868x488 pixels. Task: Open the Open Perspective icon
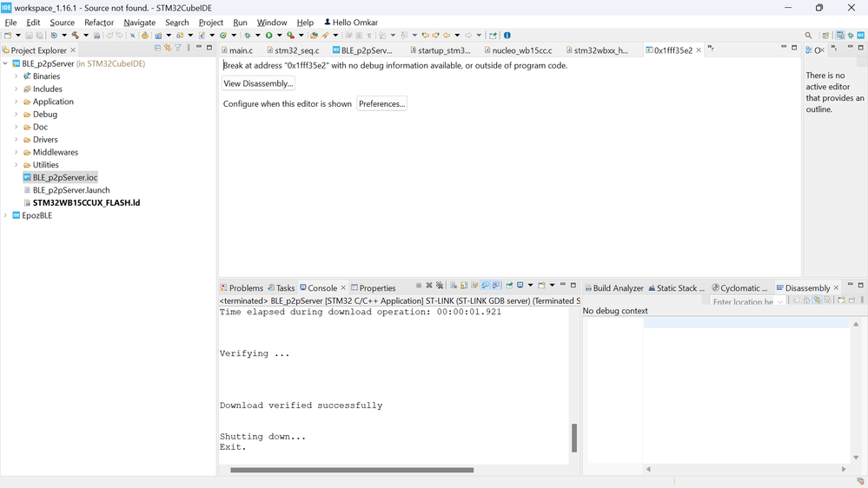click(x=825, y=36)
